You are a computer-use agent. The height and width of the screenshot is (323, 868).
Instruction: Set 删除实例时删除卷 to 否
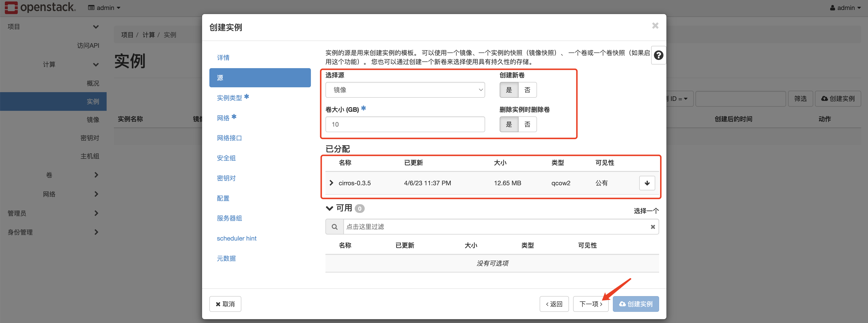click(527, 124)
